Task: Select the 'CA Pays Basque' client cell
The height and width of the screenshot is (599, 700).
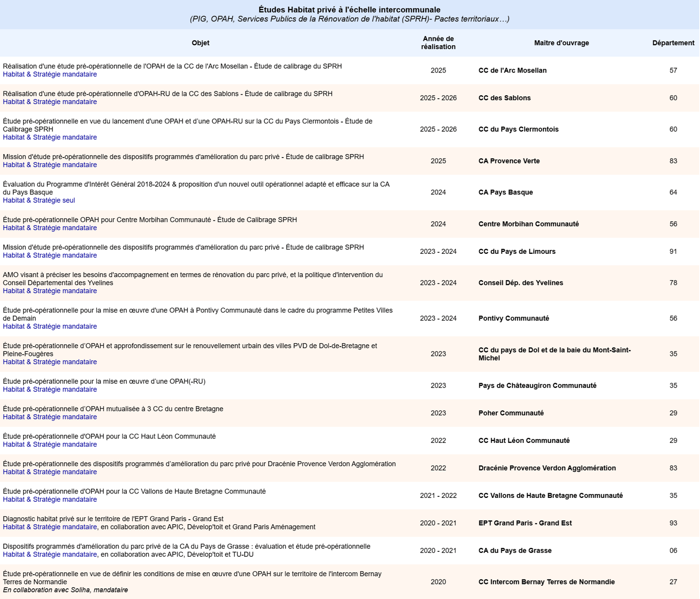Action: point(506,192)
